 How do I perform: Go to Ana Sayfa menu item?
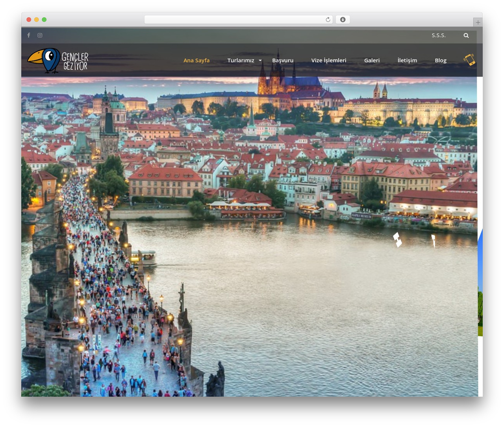(196, 60)
